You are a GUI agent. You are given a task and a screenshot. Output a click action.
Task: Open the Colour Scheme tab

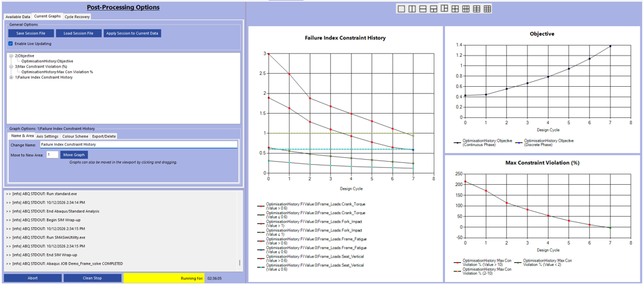74,136
